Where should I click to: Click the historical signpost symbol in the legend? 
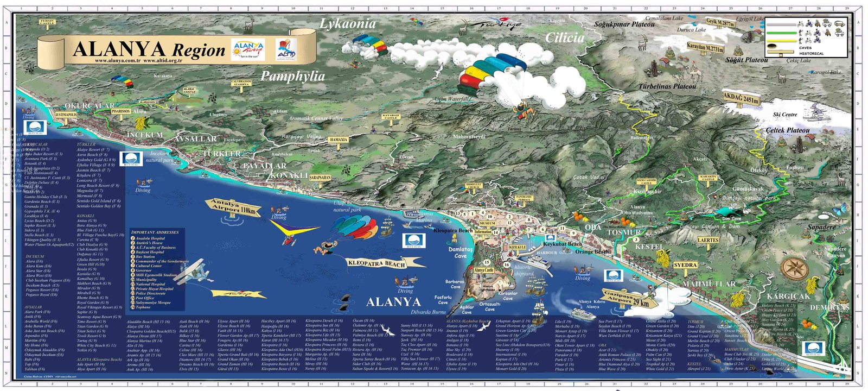[x=780, y=53]
